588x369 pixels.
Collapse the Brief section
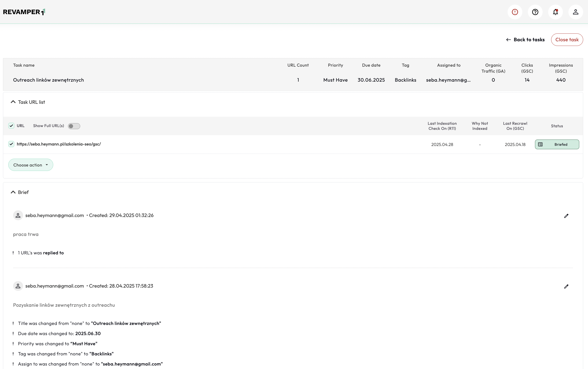[13, 192]
